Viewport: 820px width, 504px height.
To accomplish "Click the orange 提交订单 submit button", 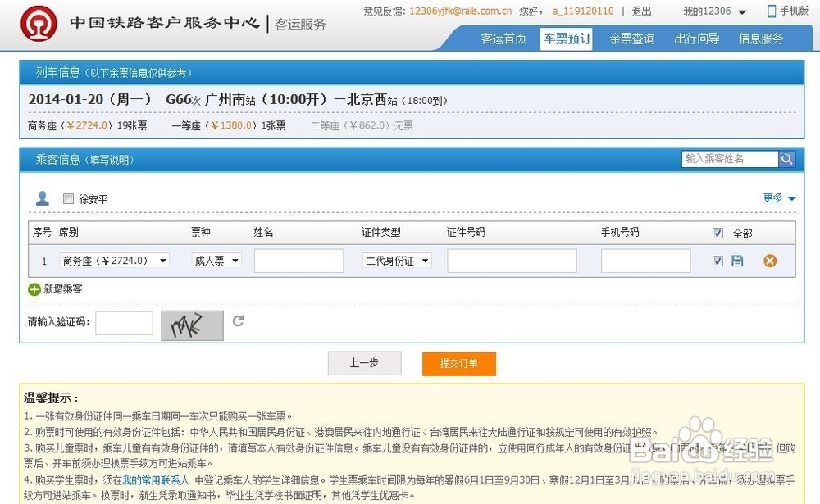I will (x=458, y=365).
